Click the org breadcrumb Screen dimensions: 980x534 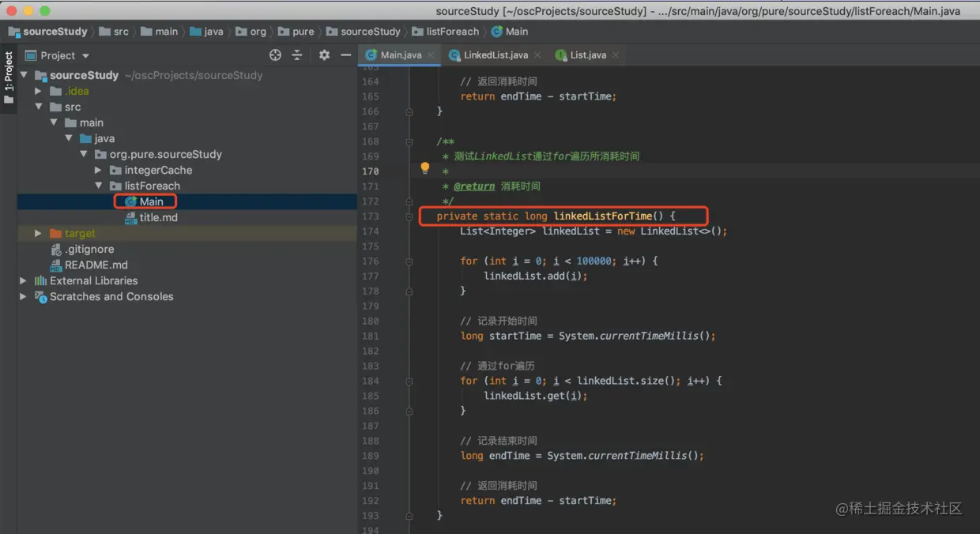[x=251, y=32]
